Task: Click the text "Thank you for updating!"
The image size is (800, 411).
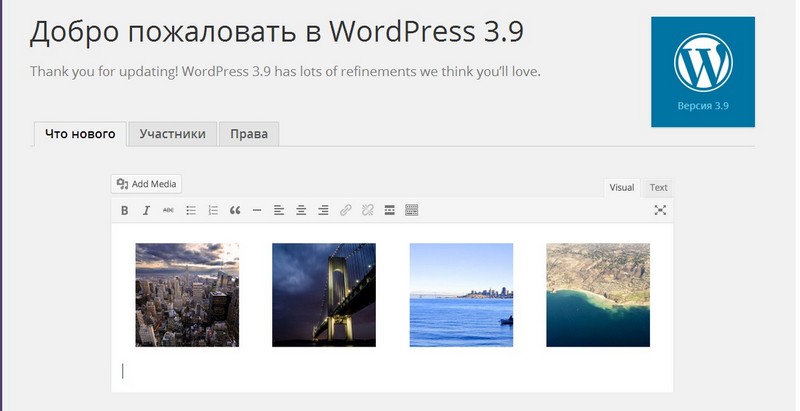Action: [x=104, y=71]
